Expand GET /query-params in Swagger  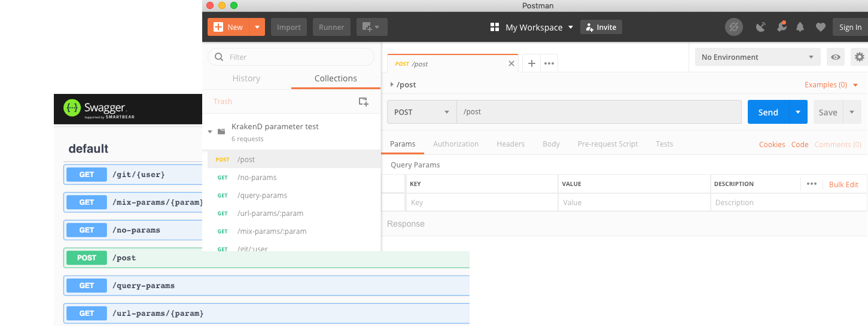tap(266, 285)
